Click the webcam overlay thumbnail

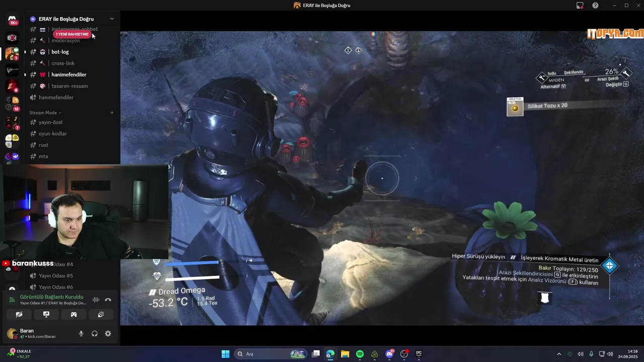point(85,212)
